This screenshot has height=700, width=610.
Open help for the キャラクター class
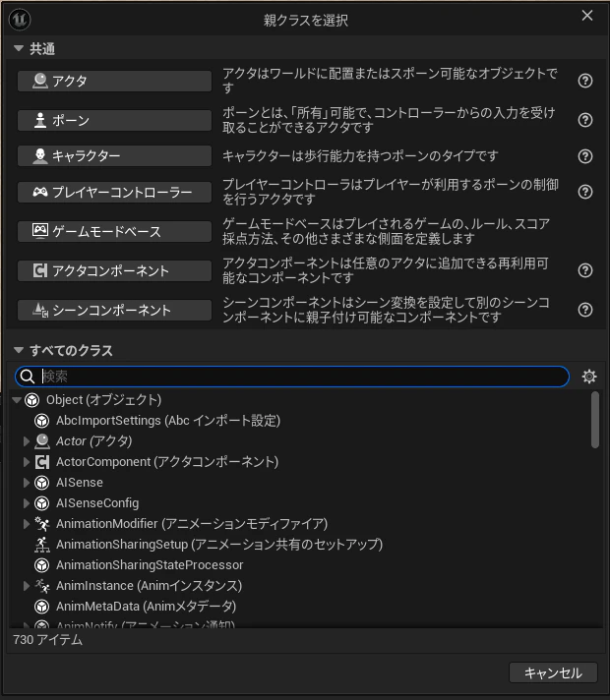(x=585, y=156)
